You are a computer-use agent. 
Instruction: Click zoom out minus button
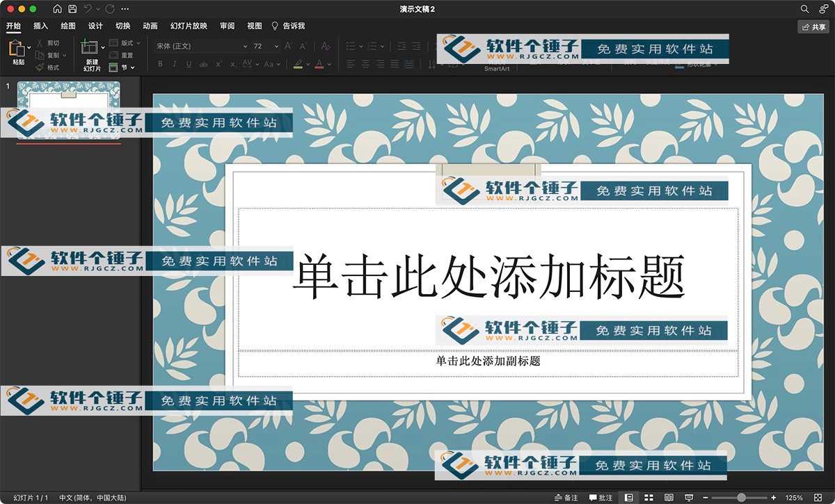(x=706, y=498)
